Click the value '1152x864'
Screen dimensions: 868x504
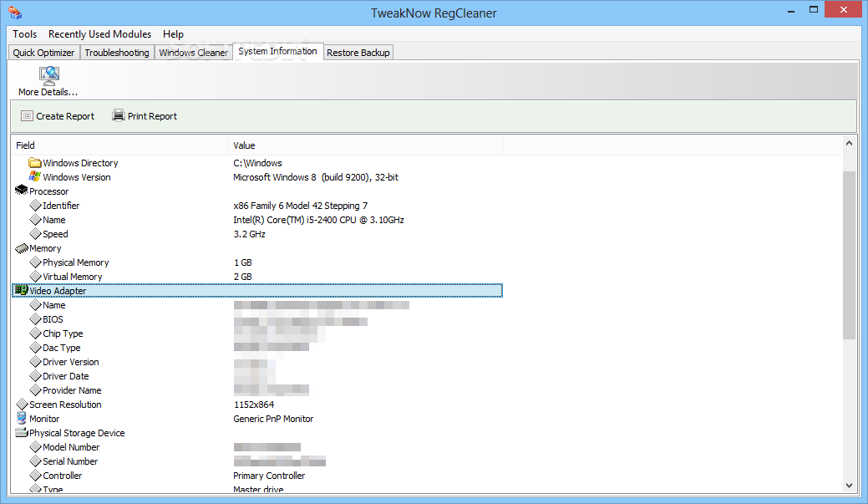pyautogui.click(x=253, y=405)
